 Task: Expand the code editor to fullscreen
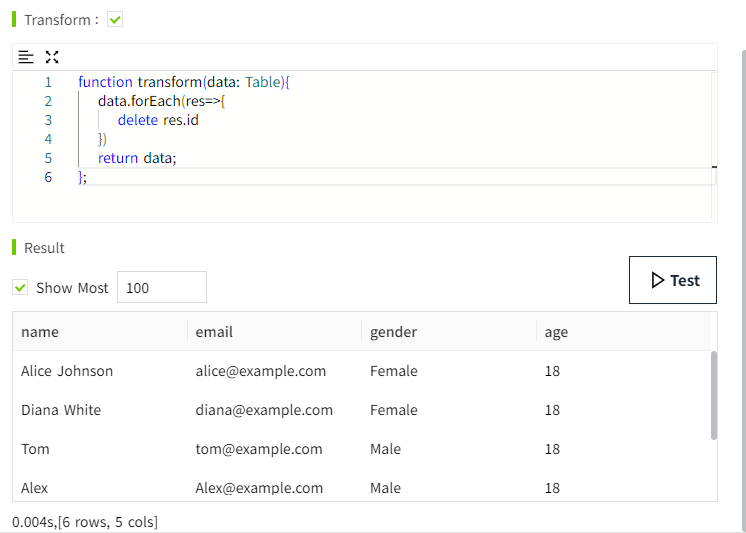[x=52, y=57]
